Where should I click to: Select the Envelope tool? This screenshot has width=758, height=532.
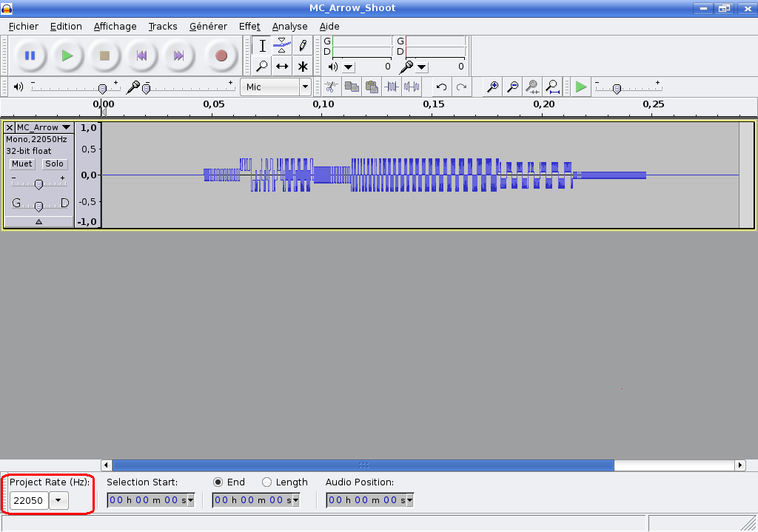pyautogui.click(x=282, y=45)
